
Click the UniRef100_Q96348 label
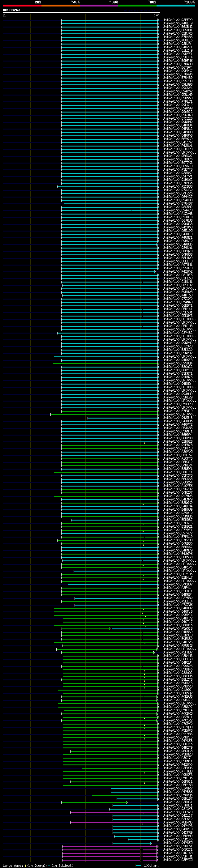pos(178,115)
